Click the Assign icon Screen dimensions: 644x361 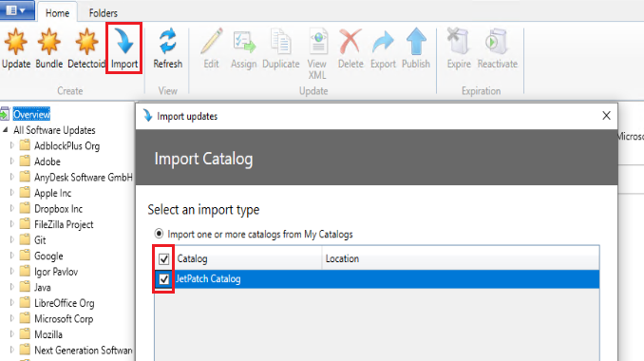coord(244,42)
